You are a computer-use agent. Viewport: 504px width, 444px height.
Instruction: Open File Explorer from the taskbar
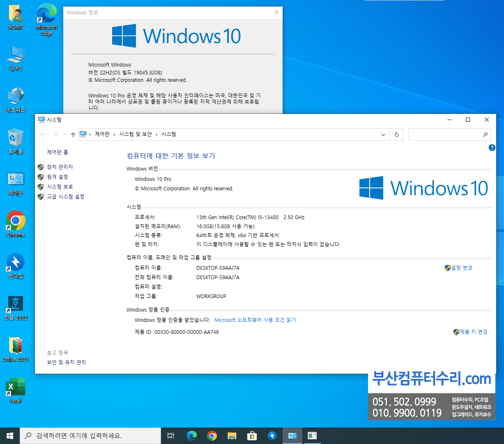point(232,436)
